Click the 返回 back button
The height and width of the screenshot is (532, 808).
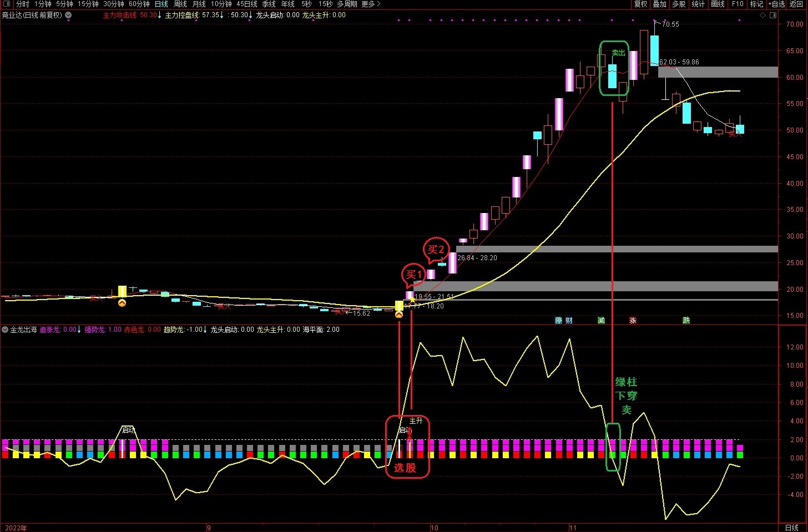tap(796, 4)
